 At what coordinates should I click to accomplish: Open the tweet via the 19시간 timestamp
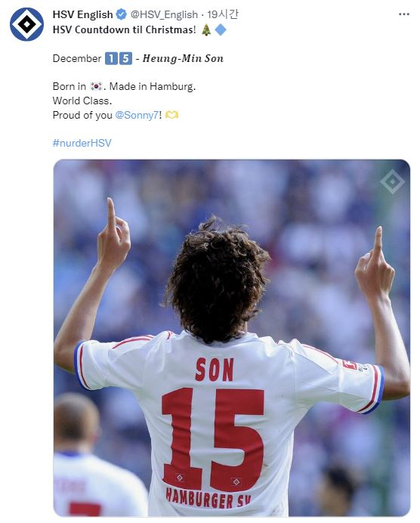pyautogui.click(x=223, y=14)
